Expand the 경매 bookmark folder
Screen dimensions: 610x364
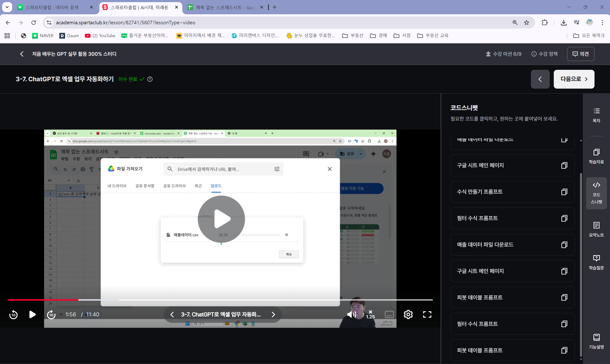coord(378,35)
